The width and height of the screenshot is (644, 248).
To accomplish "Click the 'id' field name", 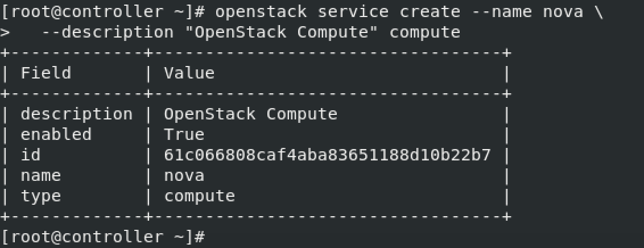I will pos(30,155).
